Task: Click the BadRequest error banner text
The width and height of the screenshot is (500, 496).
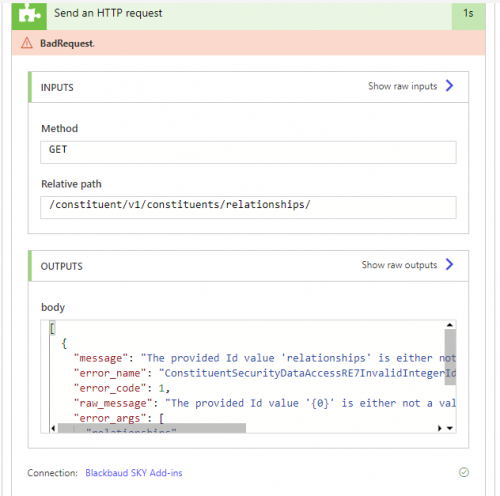Action: (67, 43)
